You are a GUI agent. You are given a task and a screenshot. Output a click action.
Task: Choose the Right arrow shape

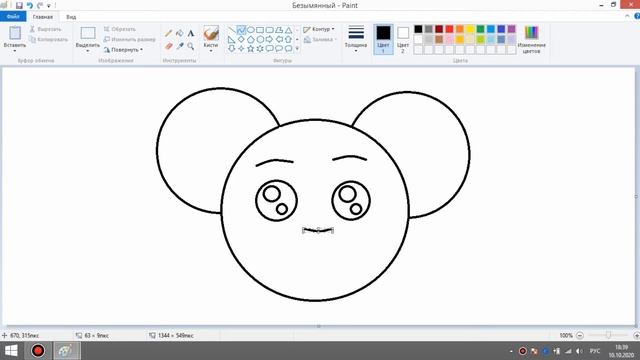coord(269,39)
